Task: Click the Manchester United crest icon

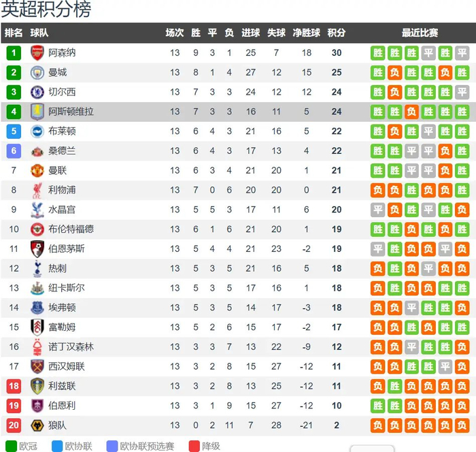Action: [37, 170]
